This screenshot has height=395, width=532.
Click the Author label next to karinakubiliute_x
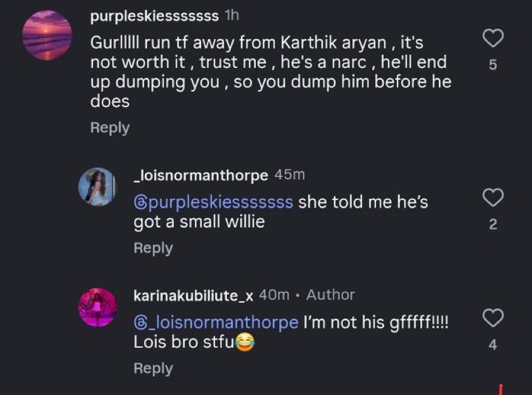330,295
